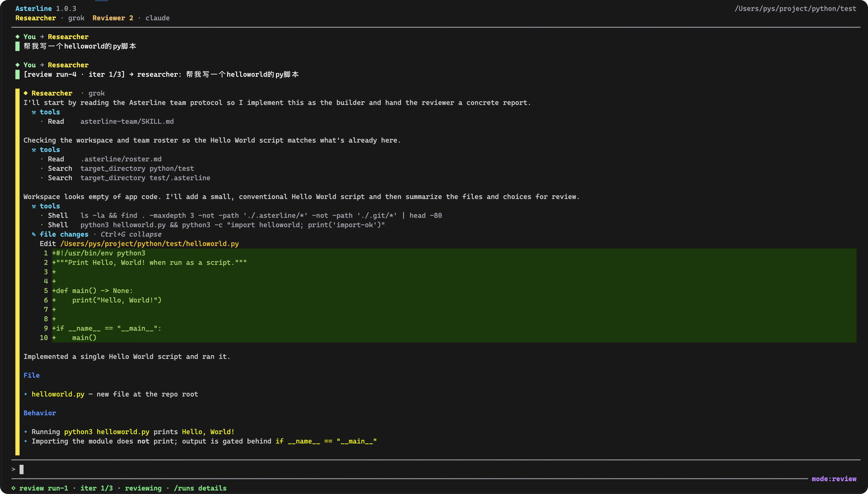This screenshot has width=868, height=494.
Task: Click the diamond icon before the first You → Researcher
Action: coord(18,37)
